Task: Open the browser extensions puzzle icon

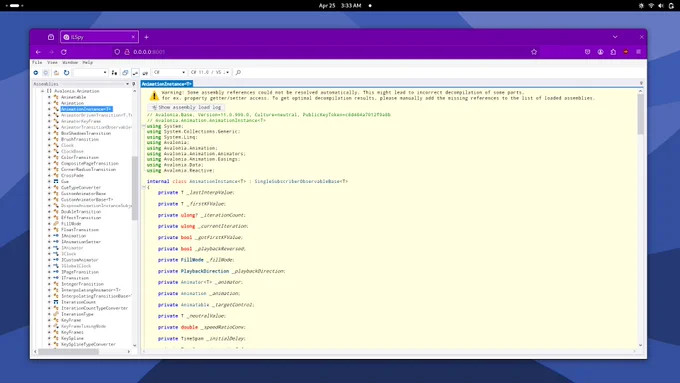Action: coord(613,52)
